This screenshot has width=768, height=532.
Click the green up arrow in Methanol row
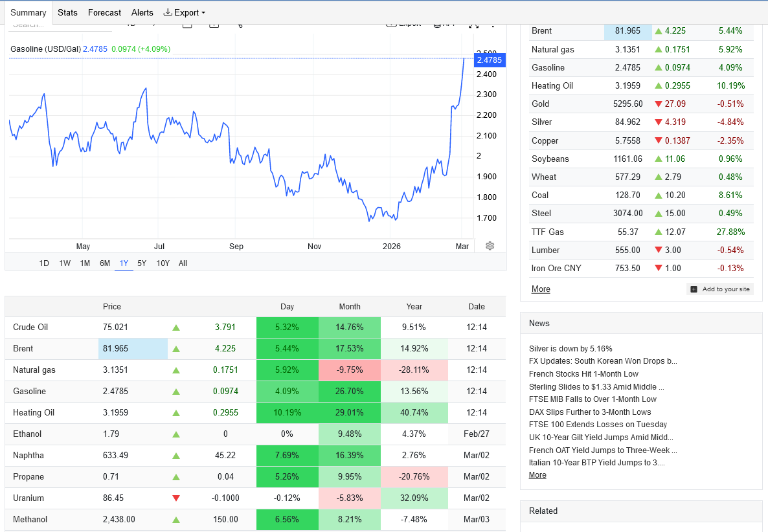[x=176, y=520]
